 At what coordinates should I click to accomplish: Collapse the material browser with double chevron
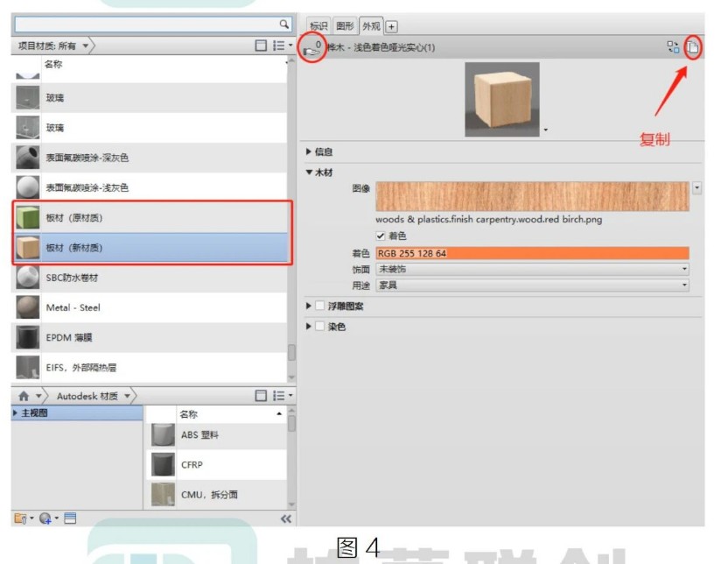pos(286,519)
